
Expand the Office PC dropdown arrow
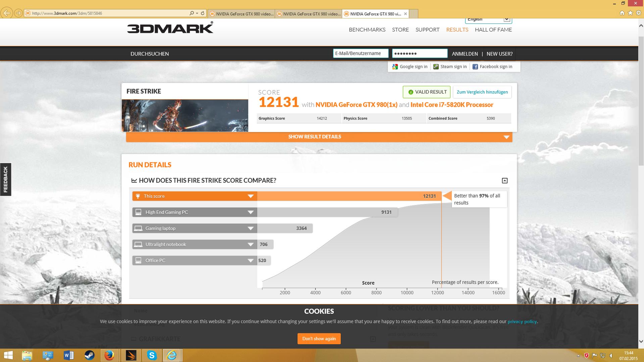click(x=250, y=261)
